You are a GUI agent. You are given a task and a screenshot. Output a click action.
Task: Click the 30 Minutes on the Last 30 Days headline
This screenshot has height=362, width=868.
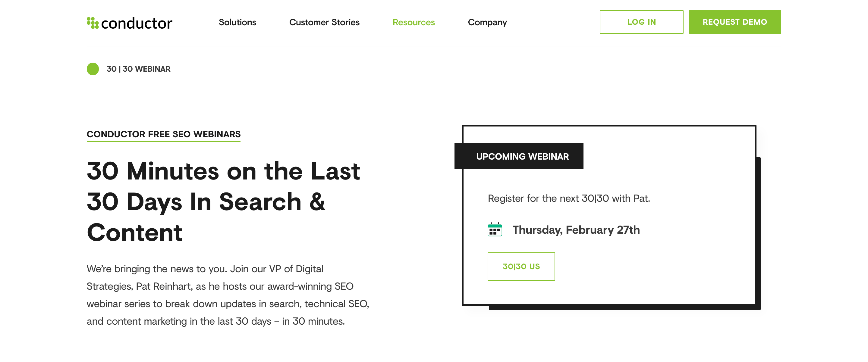[223, 201]
